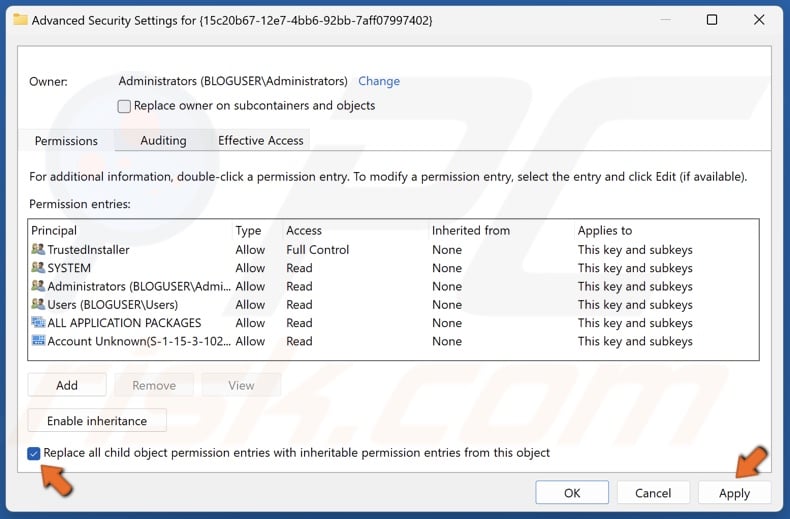Select the SYSTEM permission entry
This screenshot has height=519, width=790.
pos(393,268)
